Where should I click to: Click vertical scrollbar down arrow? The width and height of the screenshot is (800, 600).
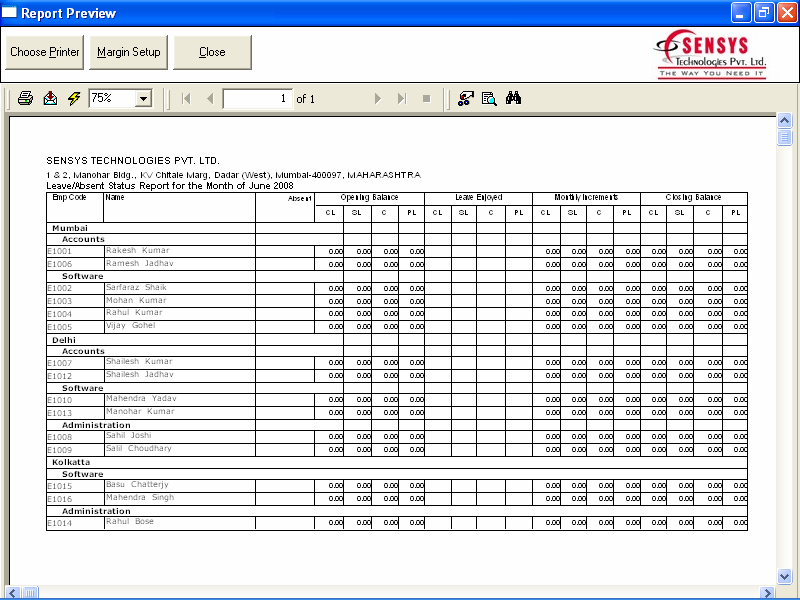tap(784, 577)
